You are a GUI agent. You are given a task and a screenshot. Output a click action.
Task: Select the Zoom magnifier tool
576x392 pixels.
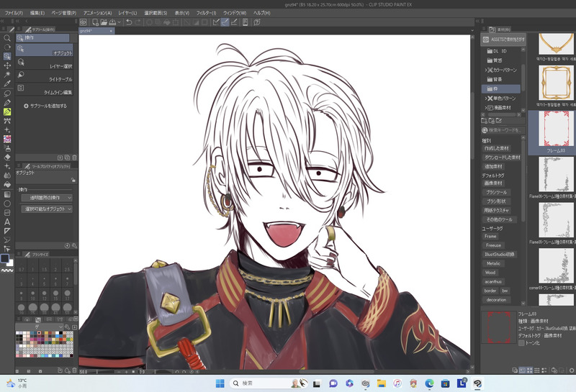[7, 38]
